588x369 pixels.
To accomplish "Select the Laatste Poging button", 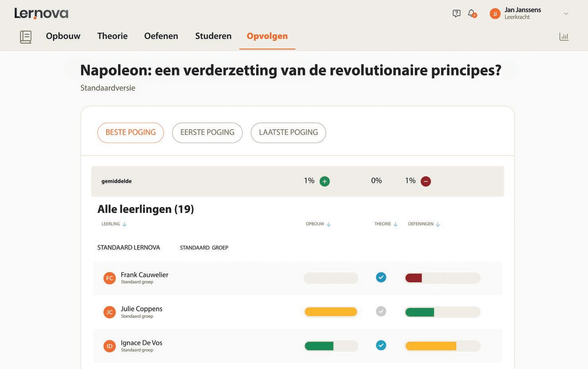I will [288, 133].
